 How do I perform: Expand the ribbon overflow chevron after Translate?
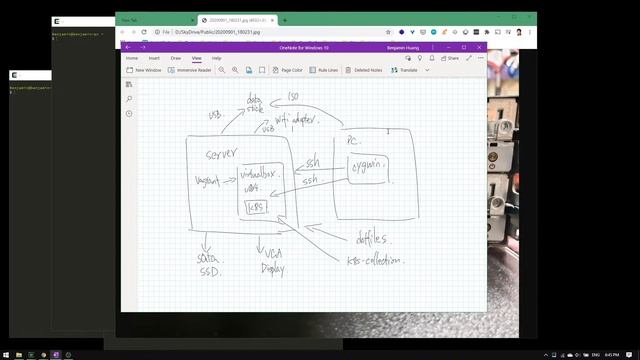(x=427, y=70)
